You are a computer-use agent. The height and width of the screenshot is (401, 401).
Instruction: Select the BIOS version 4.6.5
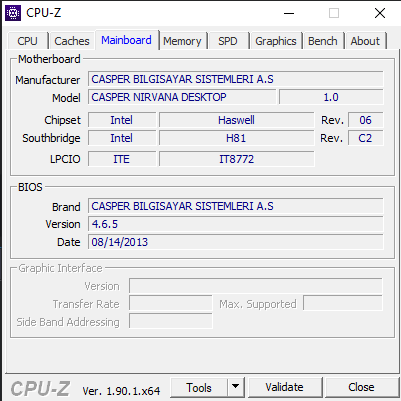[x=236, y=224]
